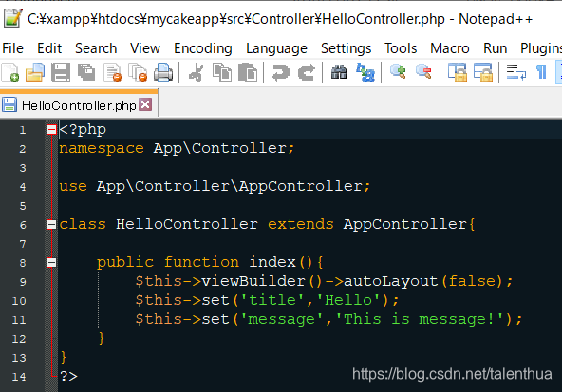562x392 pixels.
Task: Open the Encoding menu
Action: [203, 48]
